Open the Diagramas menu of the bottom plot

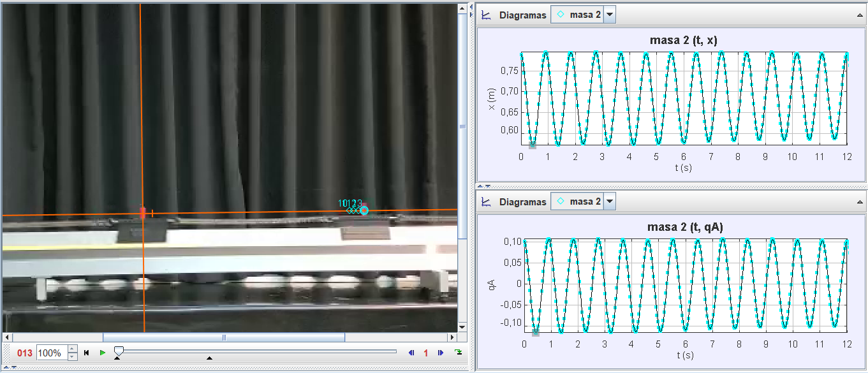(x=522, y=201)
